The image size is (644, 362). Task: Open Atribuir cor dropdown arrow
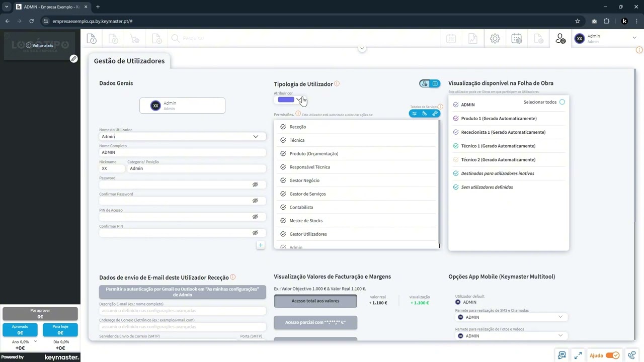point(298,100)
